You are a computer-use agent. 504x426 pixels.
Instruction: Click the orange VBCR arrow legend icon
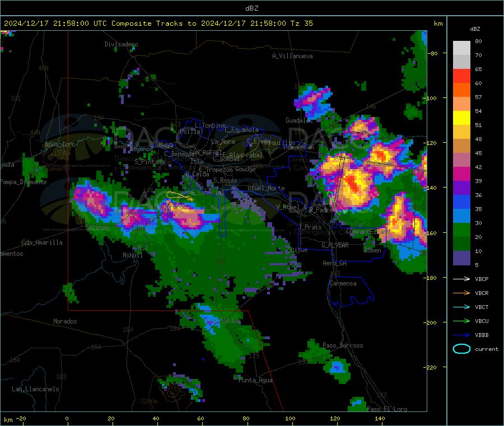pyautogui.click(x=461, y=293)
